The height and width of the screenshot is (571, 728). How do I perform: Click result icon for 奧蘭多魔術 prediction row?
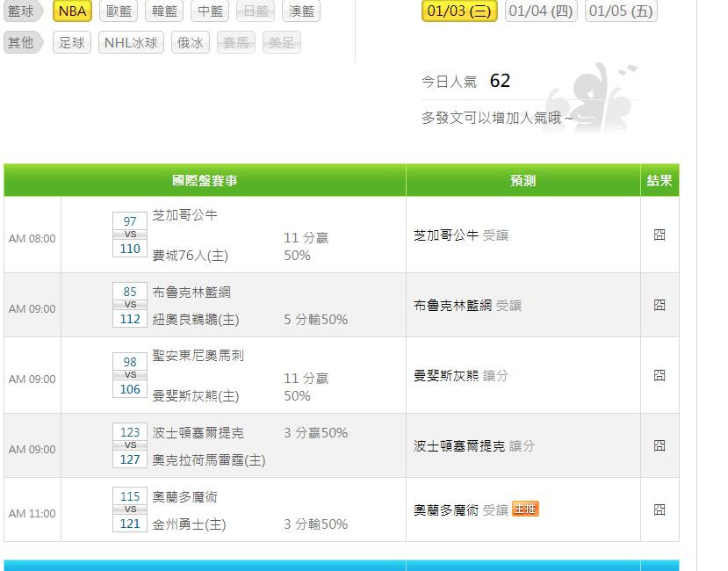tap(660, 510)
